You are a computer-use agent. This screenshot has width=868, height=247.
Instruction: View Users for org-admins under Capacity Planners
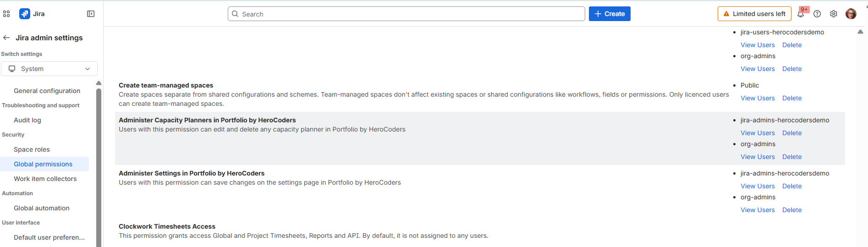pyautogui.click(x=758, y=157)
